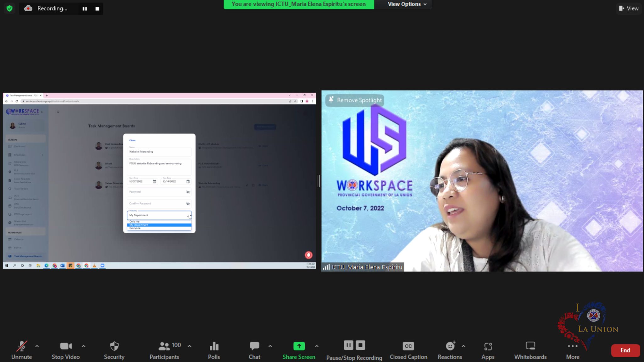Screen dimensions: 644x362
Task: Open the Chat panel
Action: tap(254, 350)
